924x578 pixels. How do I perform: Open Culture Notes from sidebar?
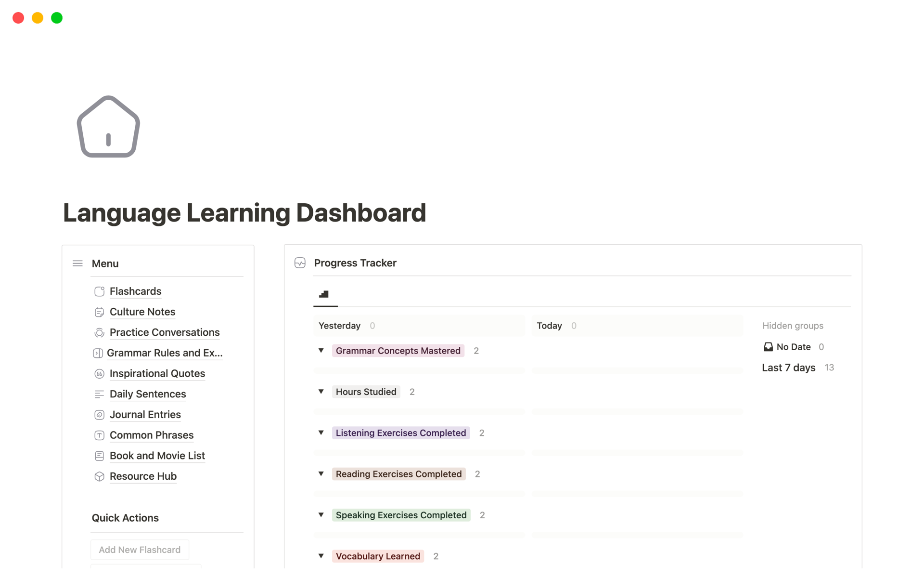coord(142,312)
